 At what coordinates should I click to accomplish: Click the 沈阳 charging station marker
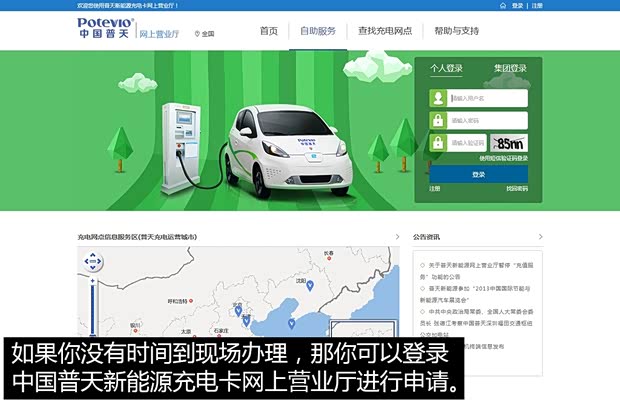[x=310, y=285]
